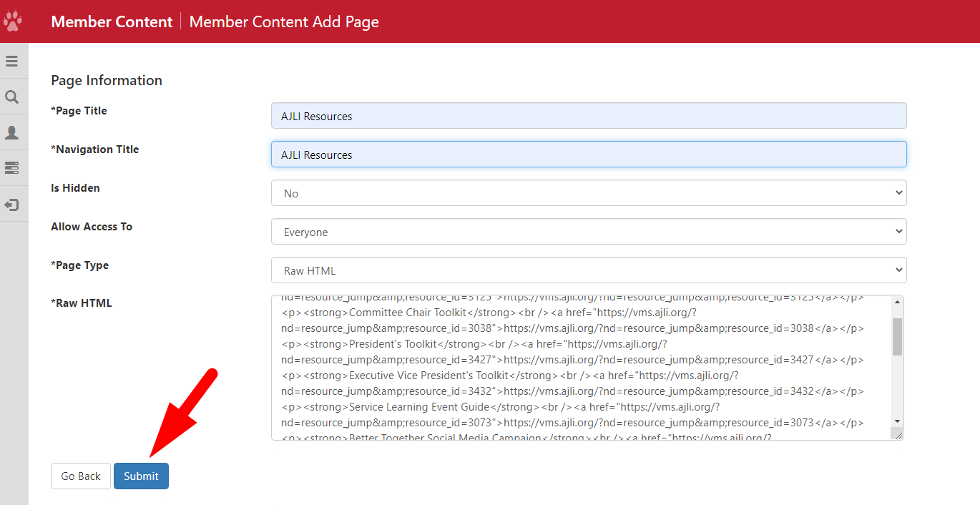Open search via the magnifier sidebar icon
This screenshot has width=980, height=505.
point(11,97)
